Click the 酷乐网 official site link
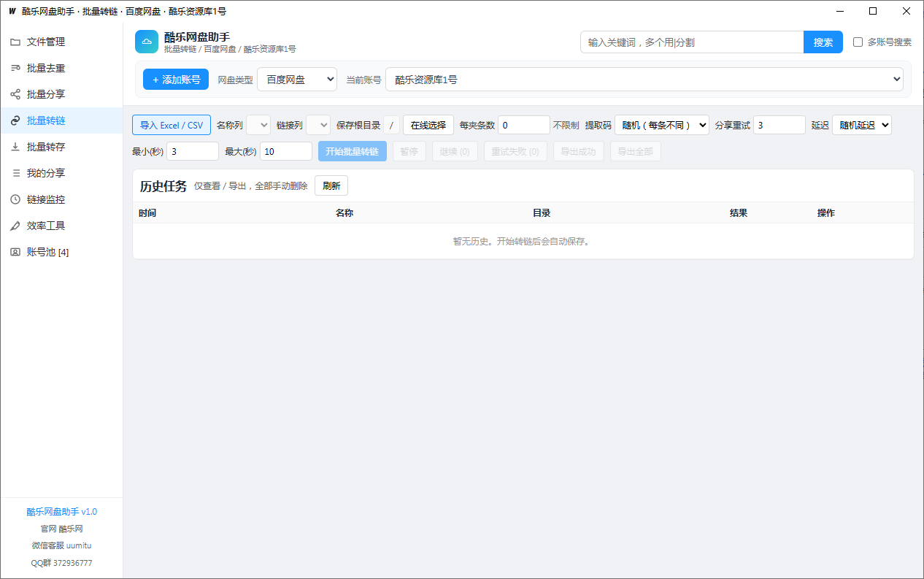 pyautogui.click(x=71, y=529)
